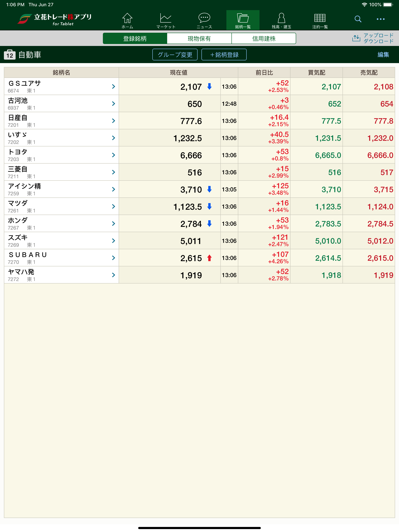The height and width of the screenshot is (532, 399).
Task: Tap the 立花トレード株アプリ logo
Action: (55, 19)
